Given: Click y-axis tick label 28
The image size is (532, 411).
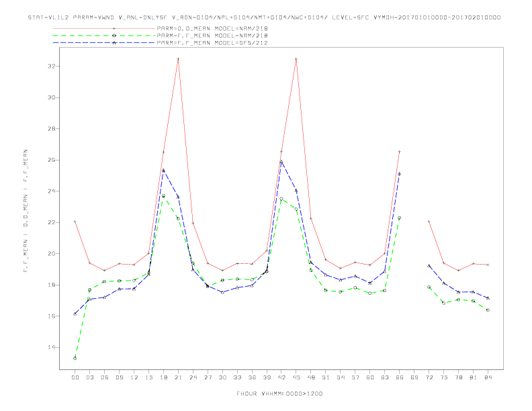Looking at the screenshot, I should [51, 128].
